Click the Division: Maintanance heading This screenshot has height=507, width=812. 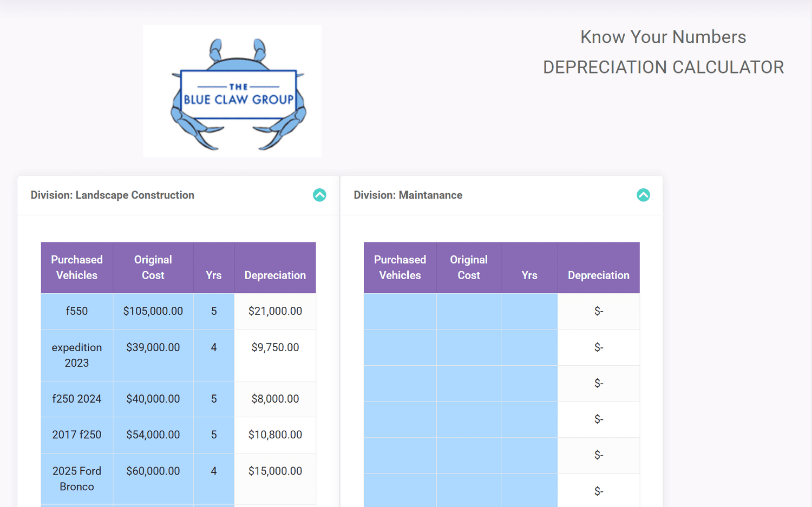[x=408, y=195]
